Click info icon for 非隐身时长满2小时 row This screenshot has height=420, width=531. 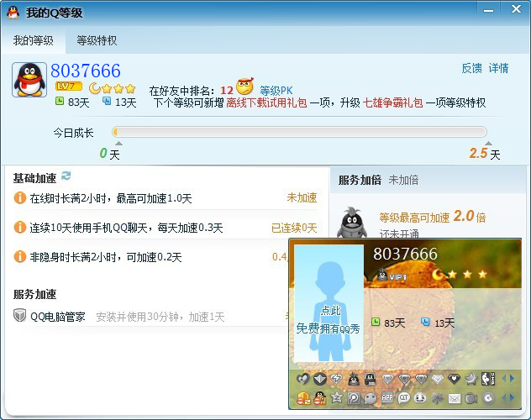point(20,256)
